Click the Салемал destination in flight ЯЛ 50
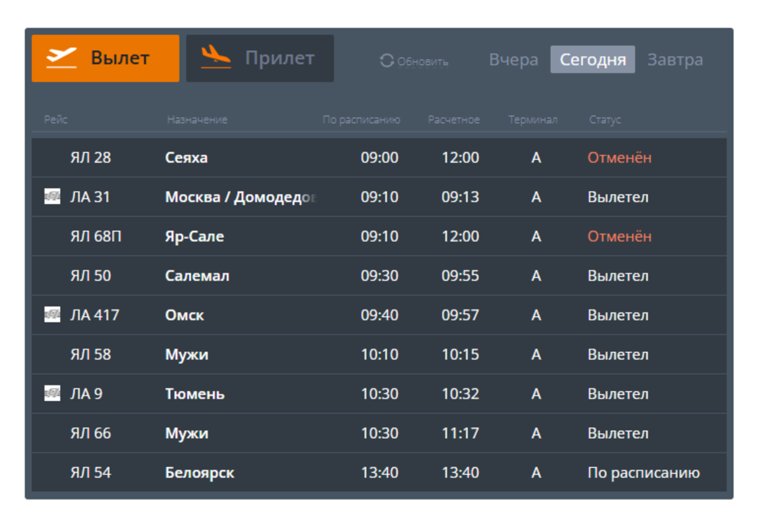 click(x=197, y=276)
